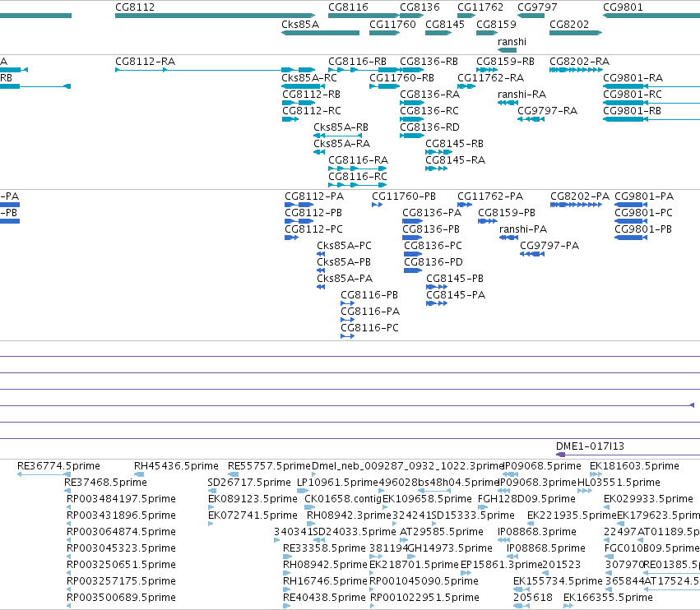Select protein CG8116-PC
Screen dimensions: 700x610
point(347,336)
